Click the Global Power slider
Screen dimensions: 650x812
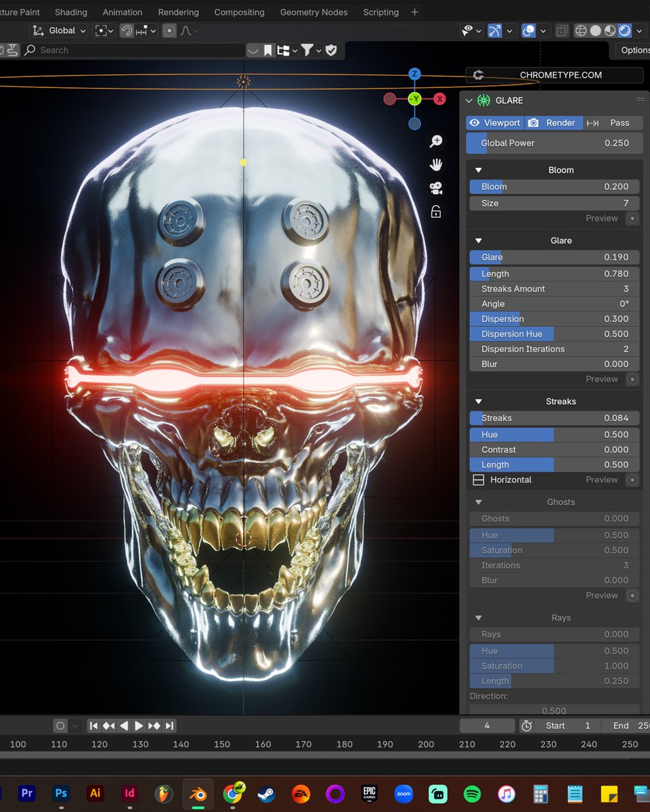(x=555, y=143)
